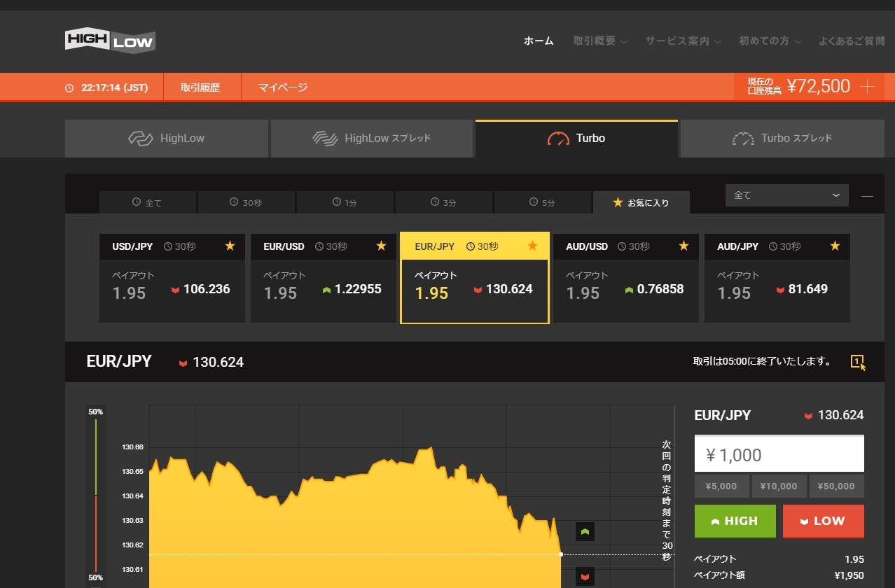This screenshot has height=588, width=895.
Task: Expand the 取引概要 menu
Action: pyautogui.click(x=599, y=41)
